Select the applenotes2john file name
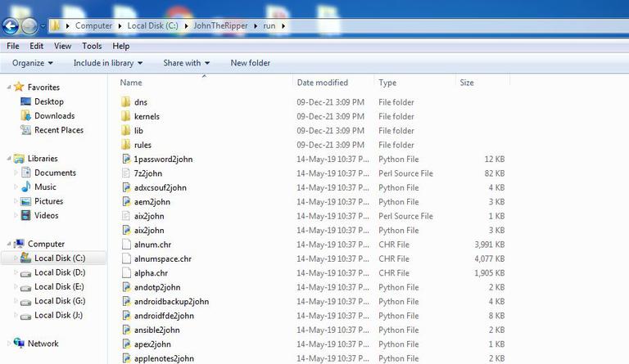Viewport: 629px width, 364px height. point(164,358)
